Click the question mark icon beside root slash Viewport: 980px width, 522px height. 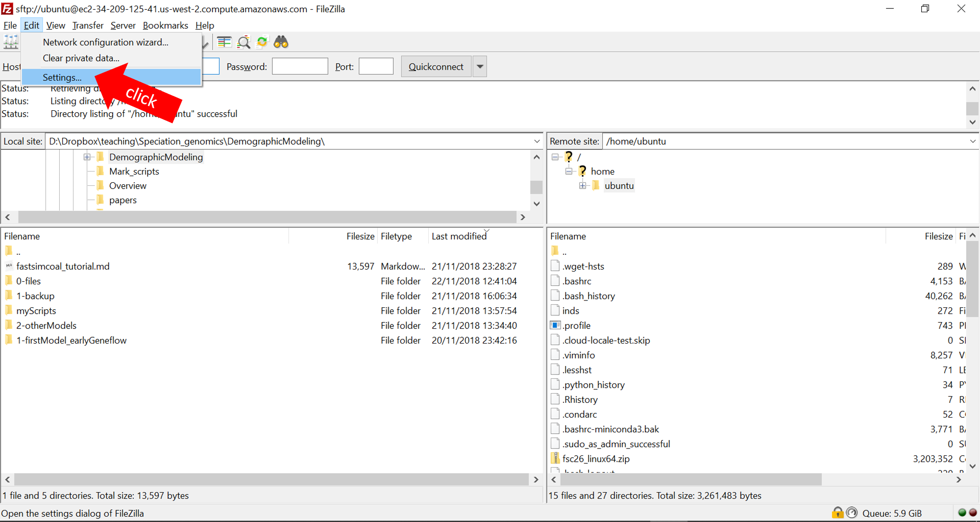568,156
